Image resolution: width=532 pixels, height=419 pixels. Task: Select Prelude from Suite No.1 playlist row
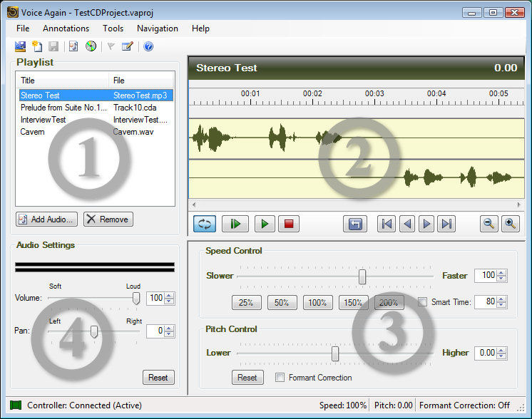96,108
